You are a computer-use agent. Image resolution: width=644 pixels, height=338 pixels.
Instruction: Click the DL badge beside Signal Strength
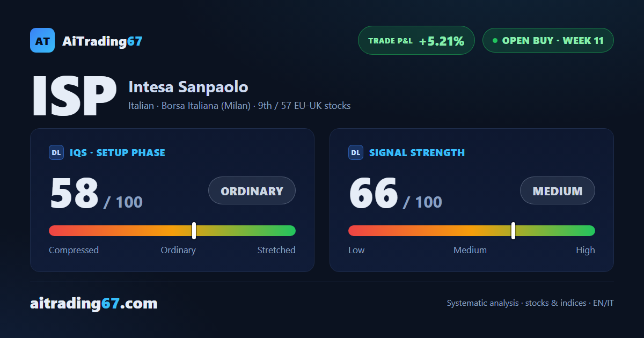[356, 152]
